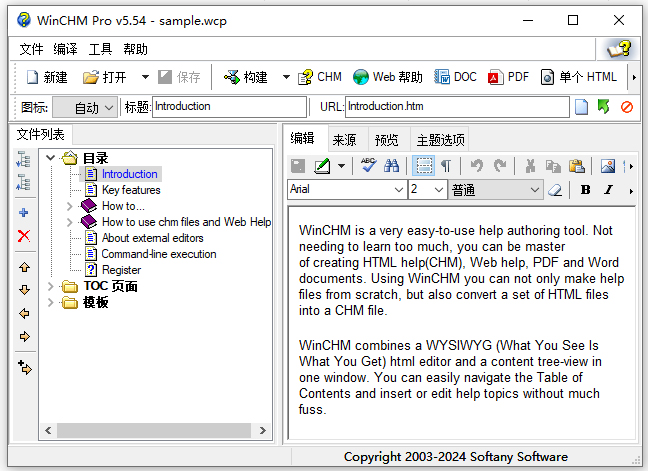Screen dimensions: 648x471
Task: Switch to the 来源 tab
Action: tap(345, 140)
